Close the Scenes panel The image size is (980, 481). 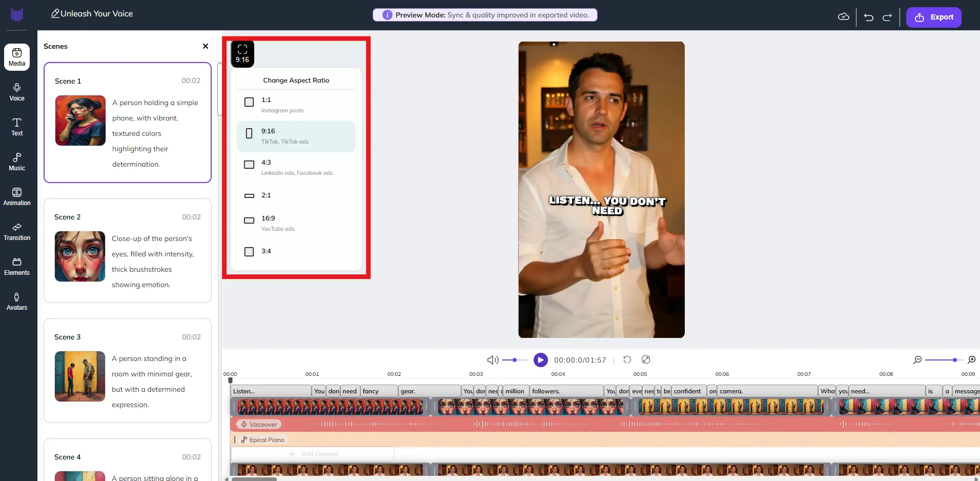pos(206,46)
